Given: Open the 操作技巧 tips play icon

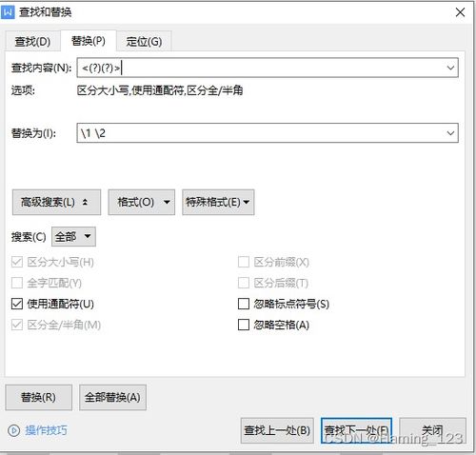Looking at the screenshot, I should pyautogui.click(x=13, y=430).
